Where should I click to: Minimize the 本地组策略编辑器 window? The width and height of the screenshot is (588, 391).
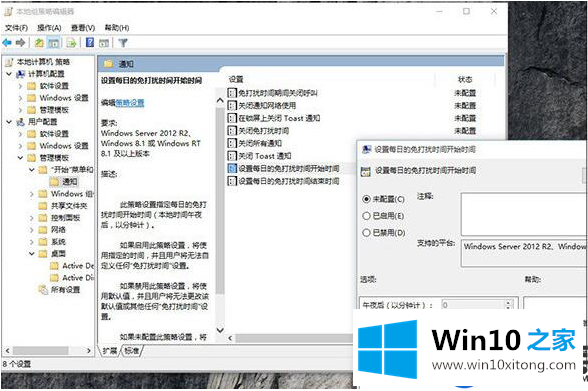439,12
